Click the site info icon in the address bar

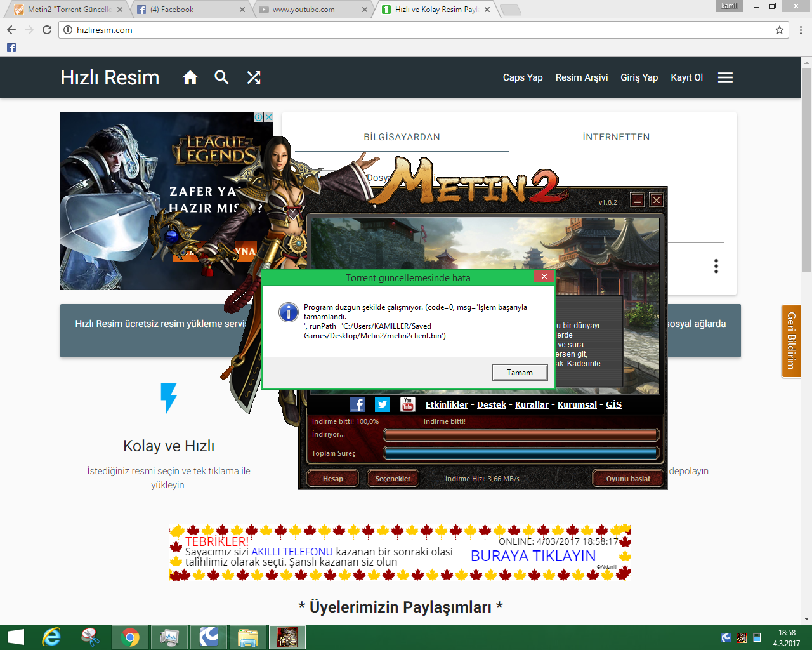pos(68,30)
